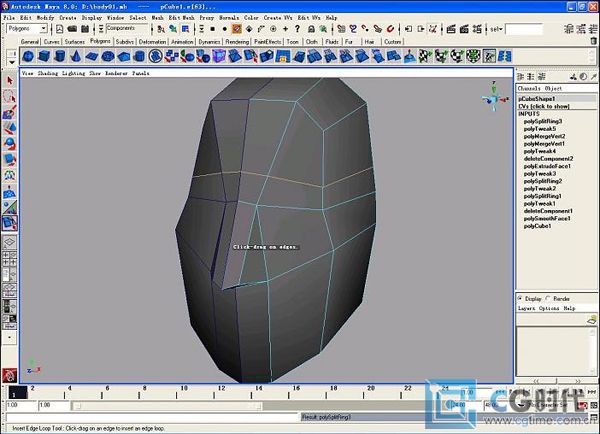Click the Save Scene icon
The image size is (600, 434).
[85, 29]
